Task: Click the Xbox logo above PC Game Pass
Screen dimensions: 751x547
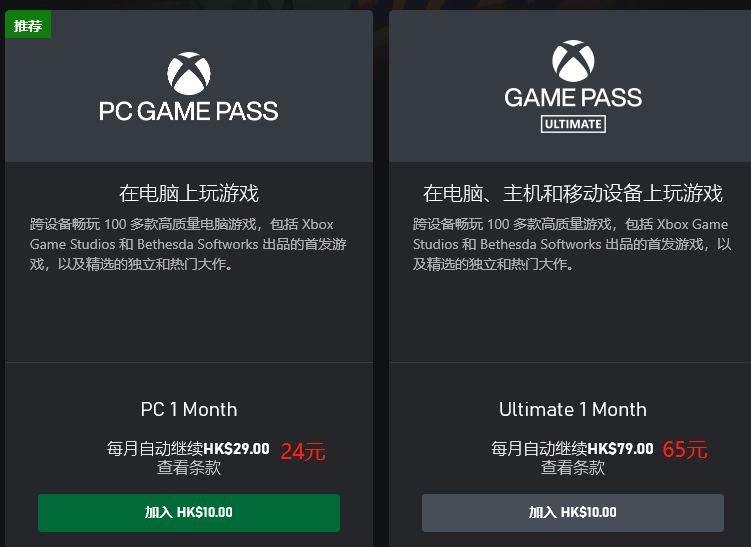Action: click(x=189, y=73)
